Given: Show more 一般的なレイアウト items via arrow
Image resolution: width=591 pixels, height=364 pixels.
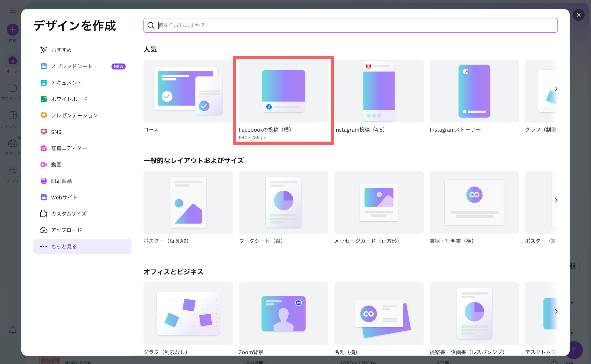Looking at the screenshot, I should (x=556, y=200).
